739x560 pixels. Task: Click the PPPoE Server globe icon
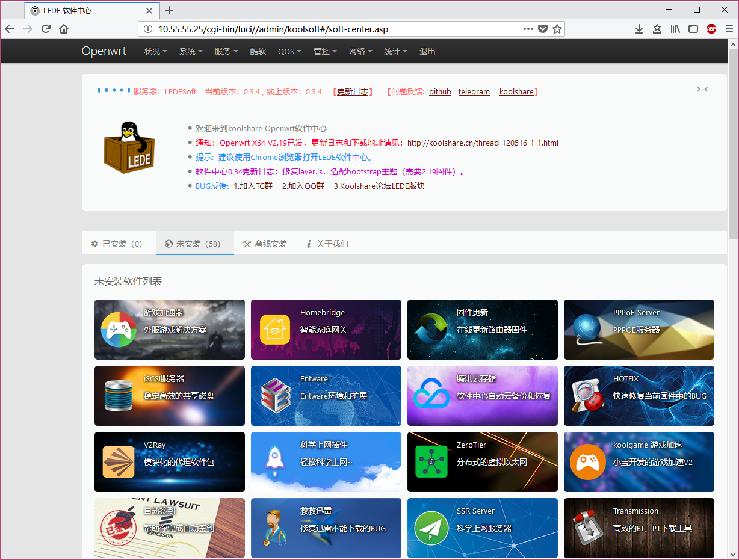[588, 330]
